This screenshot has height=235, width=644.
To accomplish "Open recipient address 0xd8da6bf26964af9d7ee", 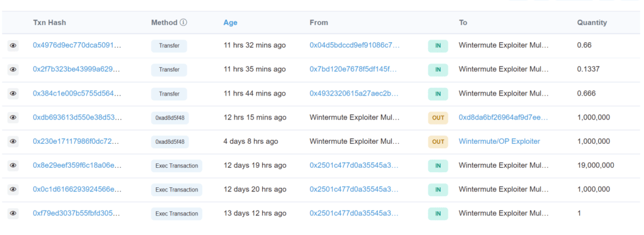I will [x=504, y=117].
